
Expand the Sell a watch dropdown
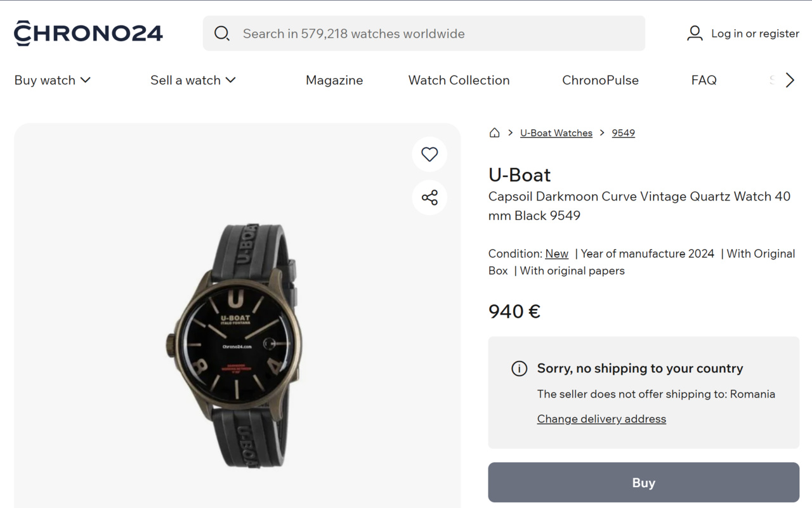193,80
